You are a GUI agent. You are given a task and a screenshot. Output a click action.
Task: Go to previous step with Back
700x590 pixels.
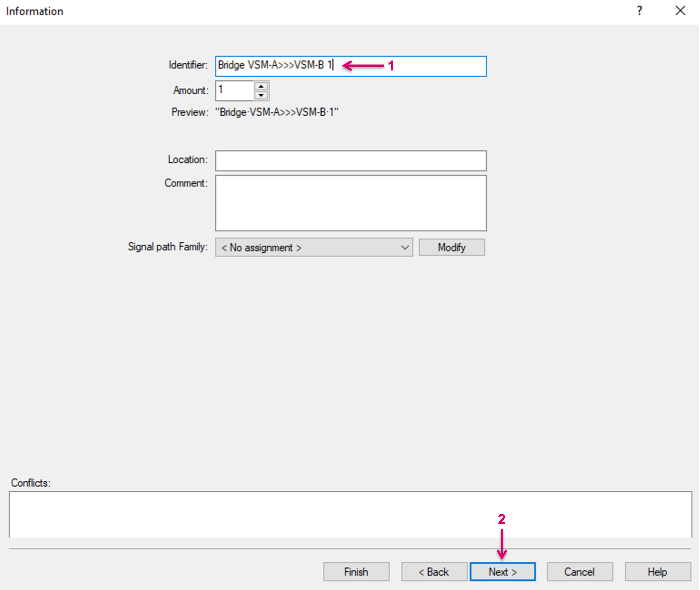tap(434, 572)
